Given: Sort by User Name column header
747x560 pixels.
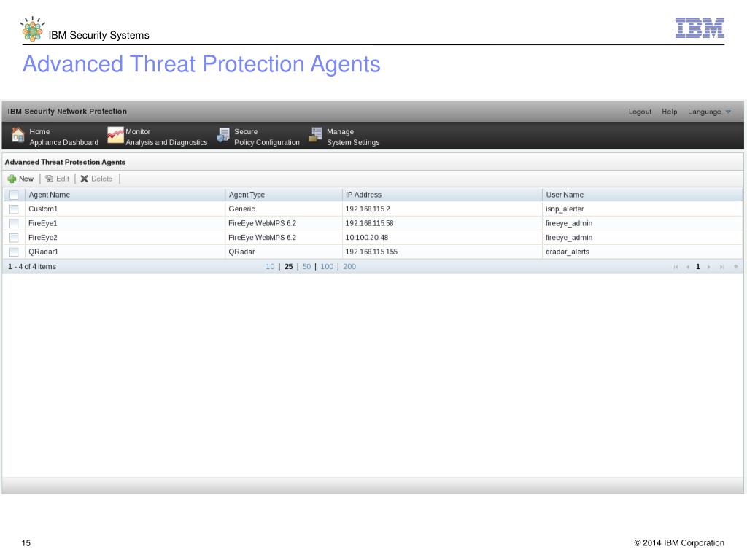Looking at the screenshot, I should pos(642,195).
